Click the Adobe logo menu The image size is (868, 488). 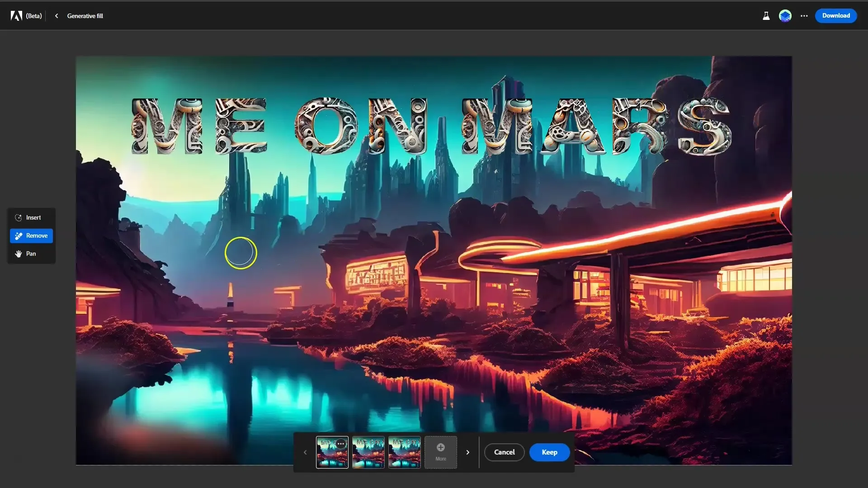point(16,15)
